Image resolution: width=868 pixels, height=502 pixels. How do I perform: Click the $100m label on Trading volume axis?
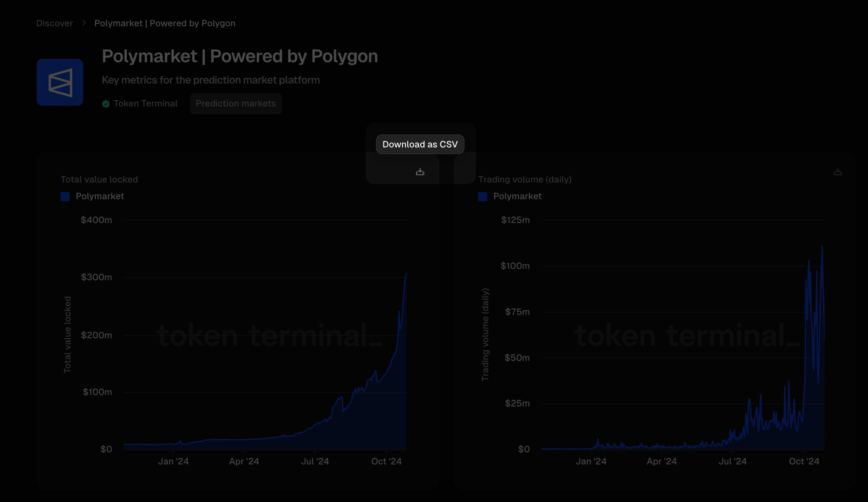click(x=515, y=266)
